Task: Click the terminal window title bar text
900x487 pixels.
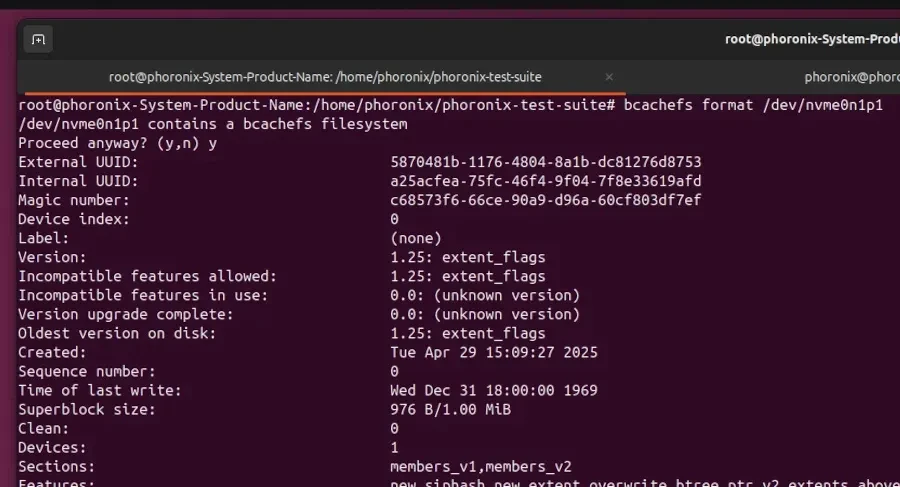Action: 811,39
